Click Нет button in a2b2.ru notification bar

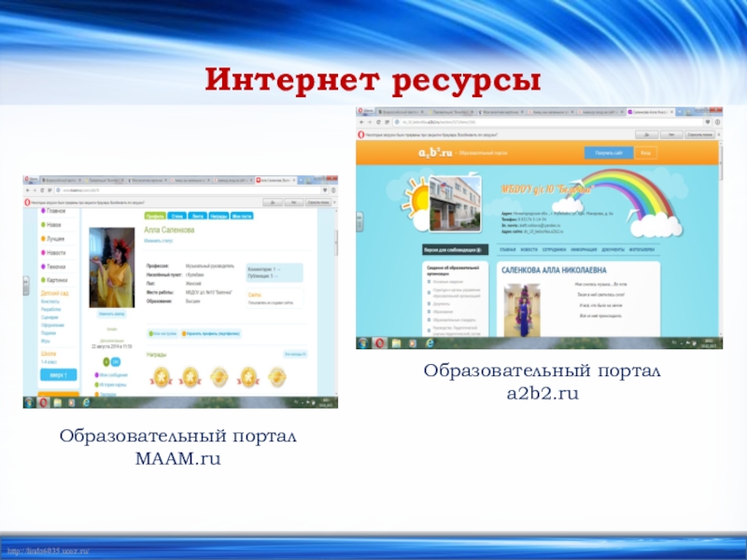[671, 134]
